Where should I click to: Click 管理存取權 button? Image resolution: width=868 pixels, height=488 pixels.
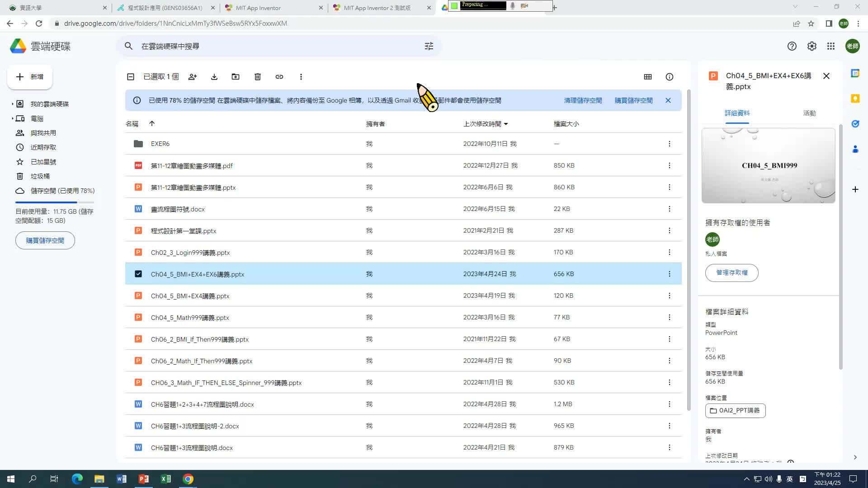tap(731, 273)
